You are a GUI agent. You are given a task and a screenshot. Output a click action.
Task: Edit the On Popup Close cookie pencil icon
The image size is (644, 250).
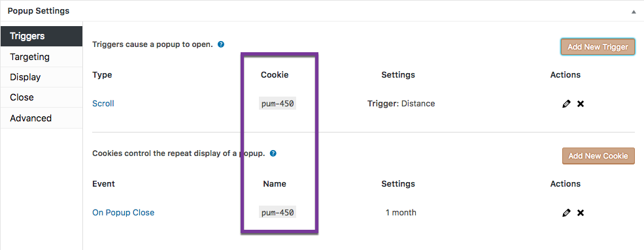pyautogui.click(x=566, y=213)
